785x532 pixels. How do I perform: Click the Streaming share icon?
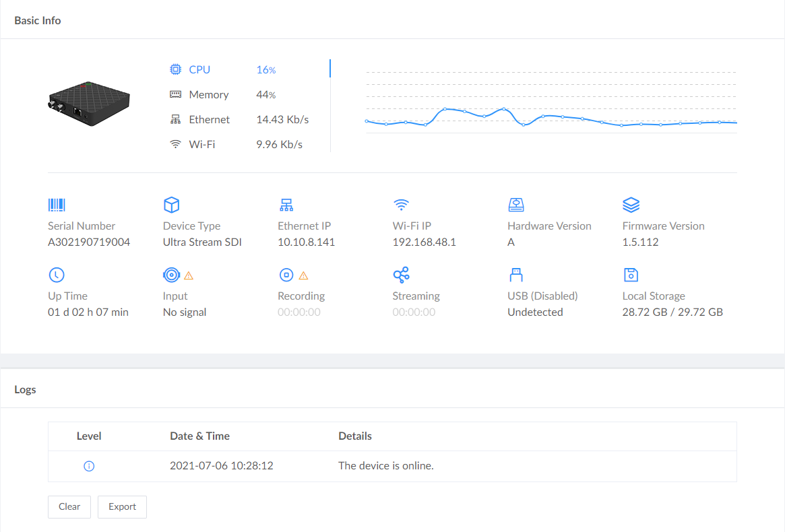(401, 275)
